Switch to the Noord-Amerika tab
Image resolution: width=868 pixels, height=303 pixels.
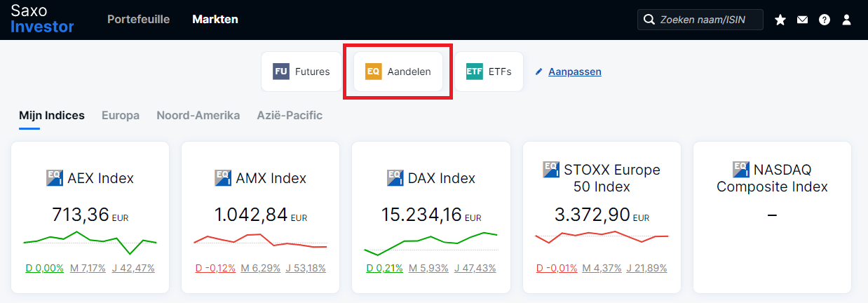click(198, 115)
